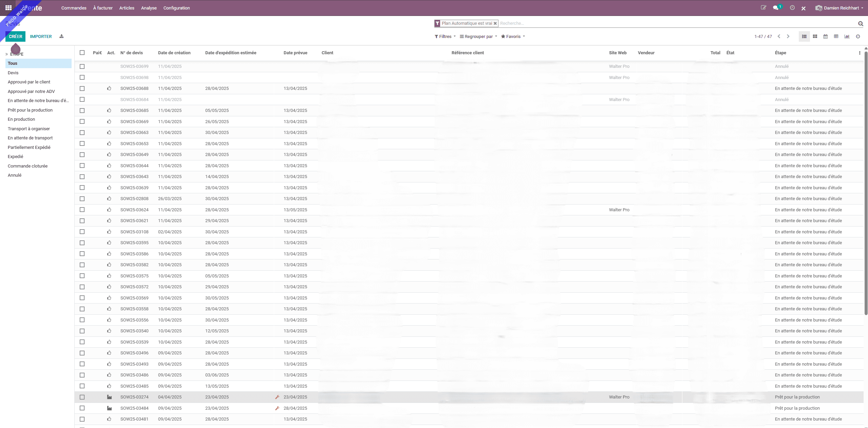
Task: Open the developer tools wrench icon
Action: tap(804, 8)
